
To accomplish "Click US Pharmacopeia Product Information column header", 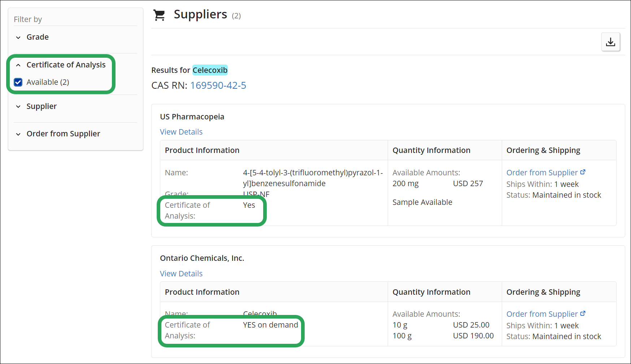I will pos(202,150).
